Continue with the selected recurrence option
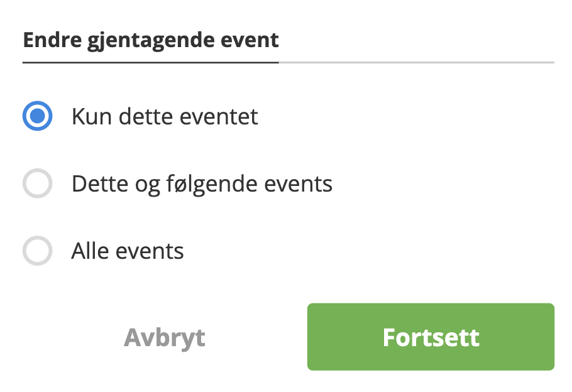The width and height of the screenshot is (572, 392). 431,337
